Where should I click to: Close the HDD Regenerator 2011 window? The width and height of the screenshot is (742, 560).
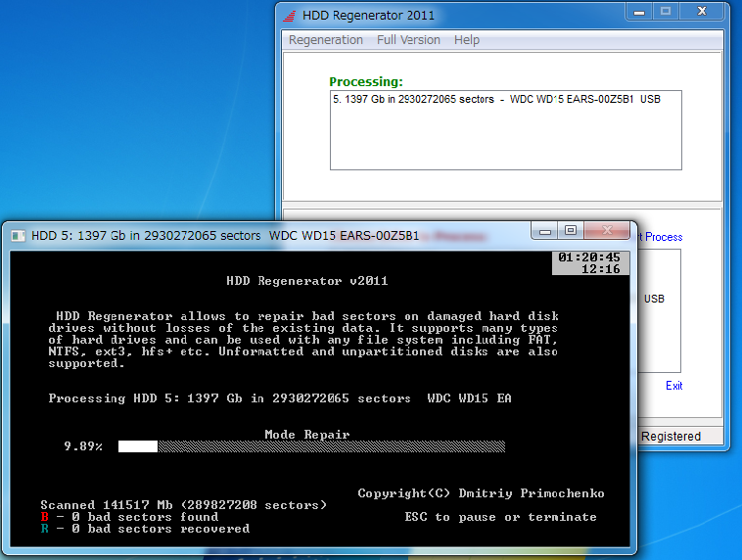click(702, 12)
